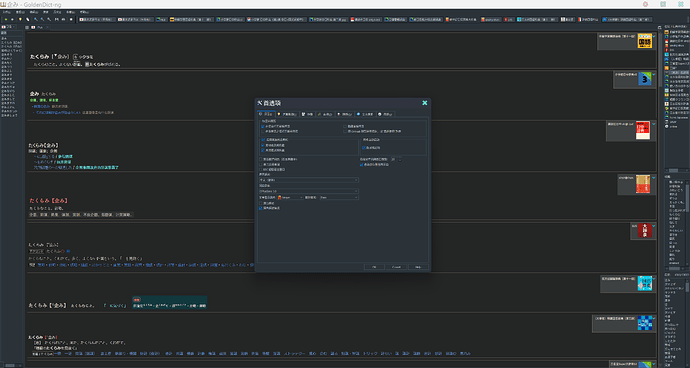
Task: Open the icon-style dropdown showing orange icon
Action: click(x=290, y=198)
